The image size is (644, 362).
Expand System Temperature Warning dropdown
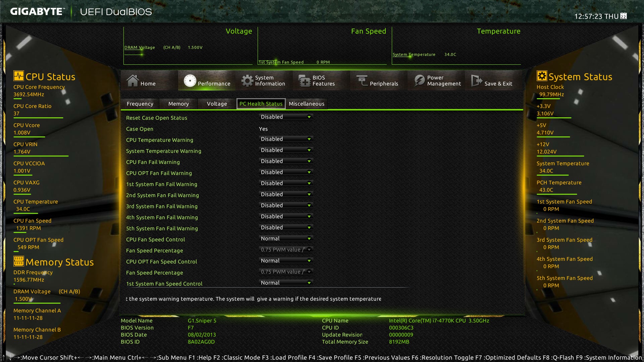point(286,150)
